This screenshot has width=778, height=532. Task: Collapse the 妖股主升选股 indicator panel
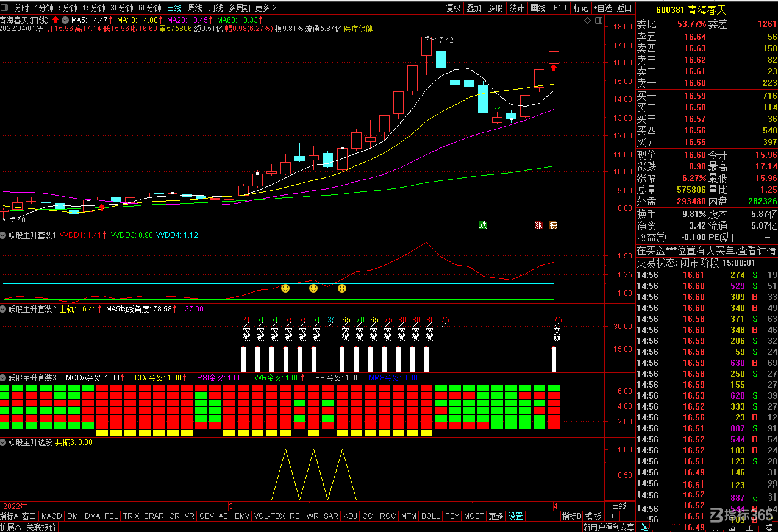(4, 442)
